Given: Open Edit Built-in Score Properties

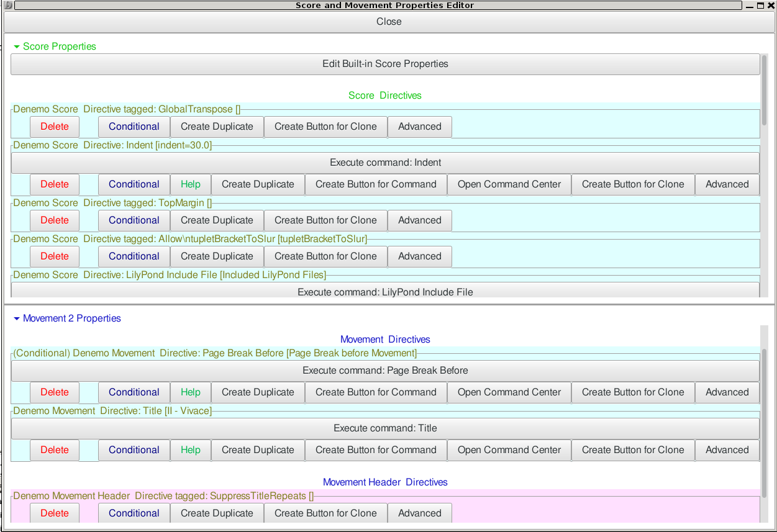Looking at the screenshot, I should (385, 64).
